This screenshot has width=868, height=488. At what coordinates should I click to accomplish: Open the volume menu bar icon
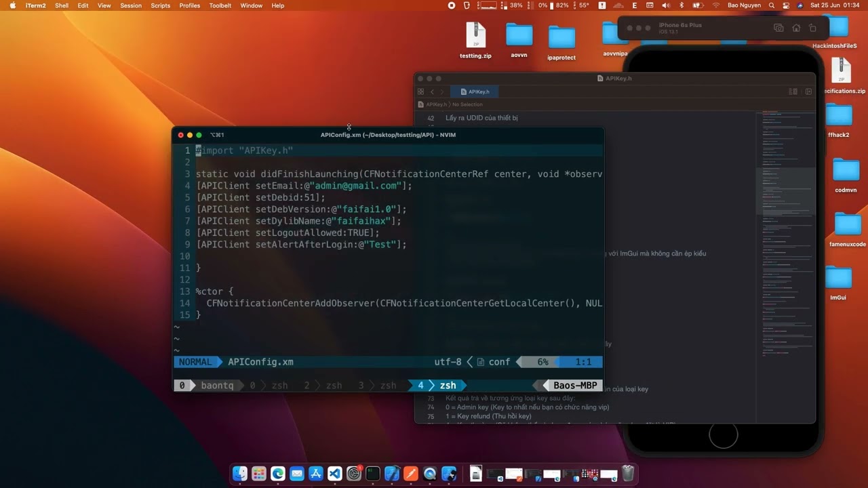click(x=665, y=5)
